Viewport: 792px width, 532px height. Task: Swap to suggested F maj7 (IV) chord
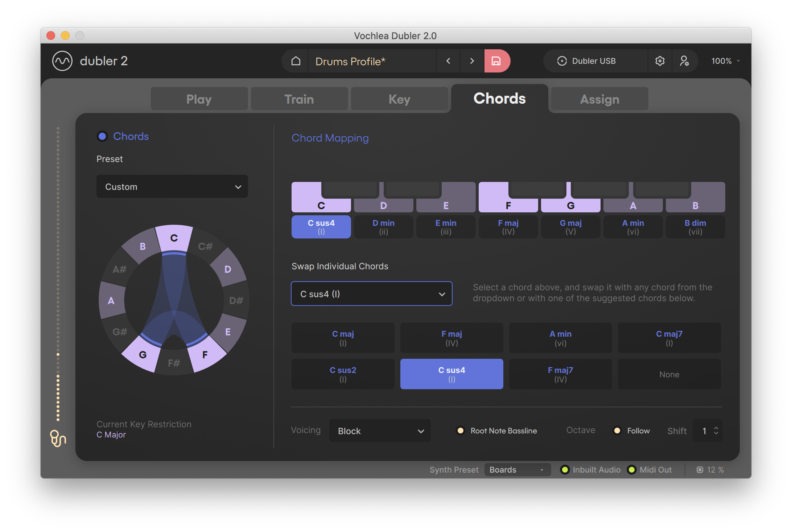pyautogui.click(x=560, y=374)
